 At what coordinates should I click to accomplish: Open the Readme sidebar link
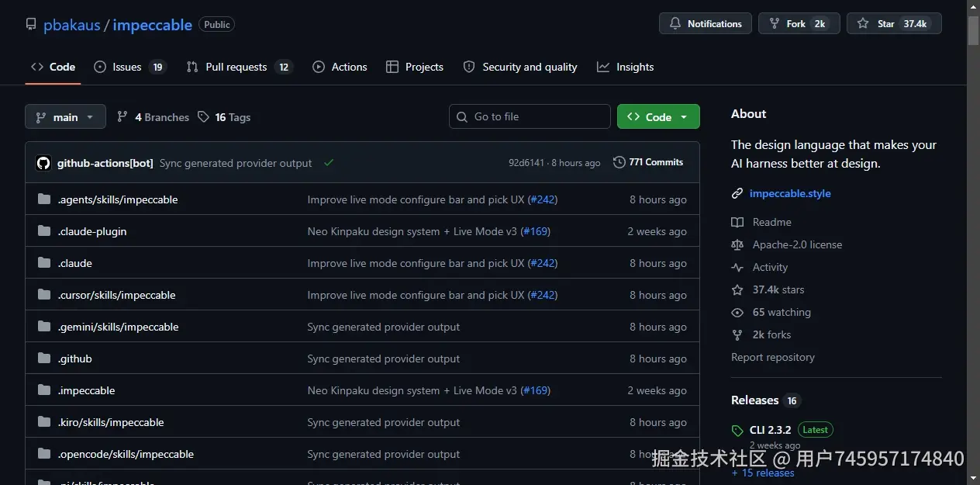[772, 222]
